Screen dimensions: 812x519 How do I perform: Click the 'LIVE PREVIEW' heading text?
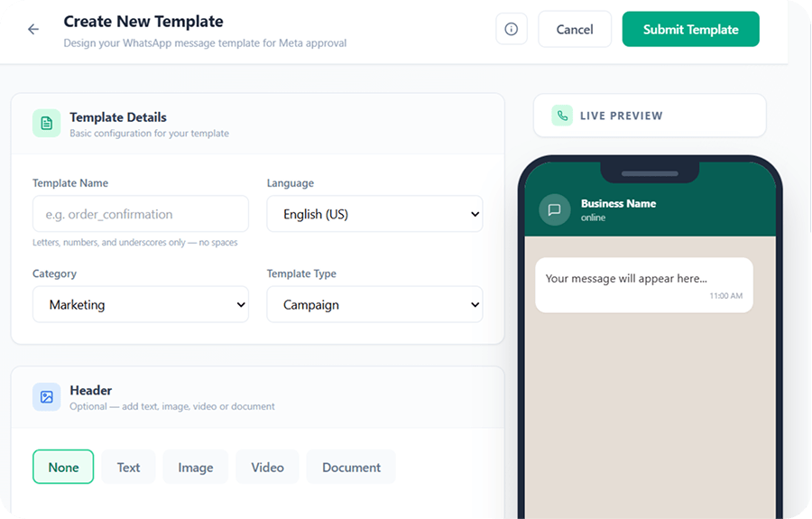pyautogui.click(x=621, y=116)
